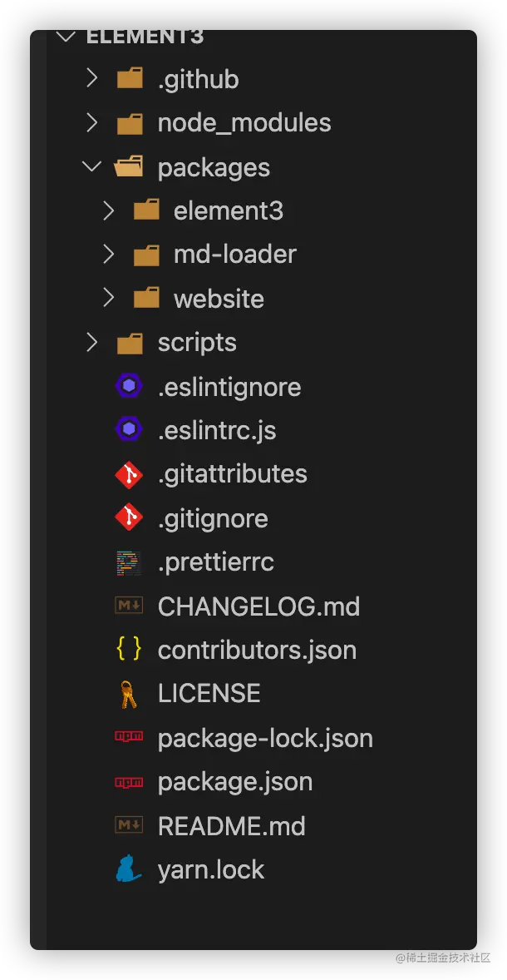Screen dimensions: 507x980
Task: Click the Git icon next to .gitattributes
Action: [x=129, y=474]
